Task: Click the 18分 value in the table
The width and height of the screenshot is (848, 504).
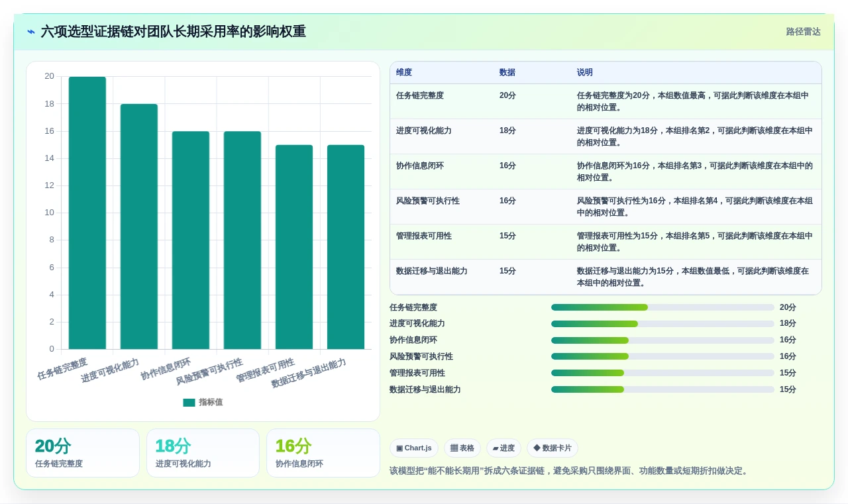Action: (507, 130)
